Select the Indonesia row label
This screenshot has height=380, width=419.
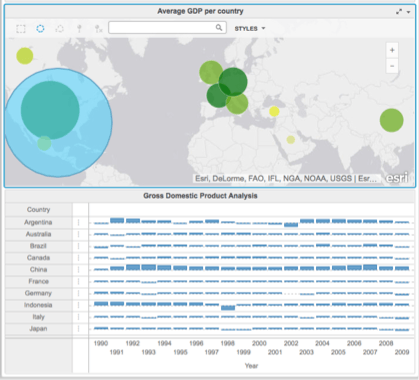pyautogui.click(x=38, y=305)
